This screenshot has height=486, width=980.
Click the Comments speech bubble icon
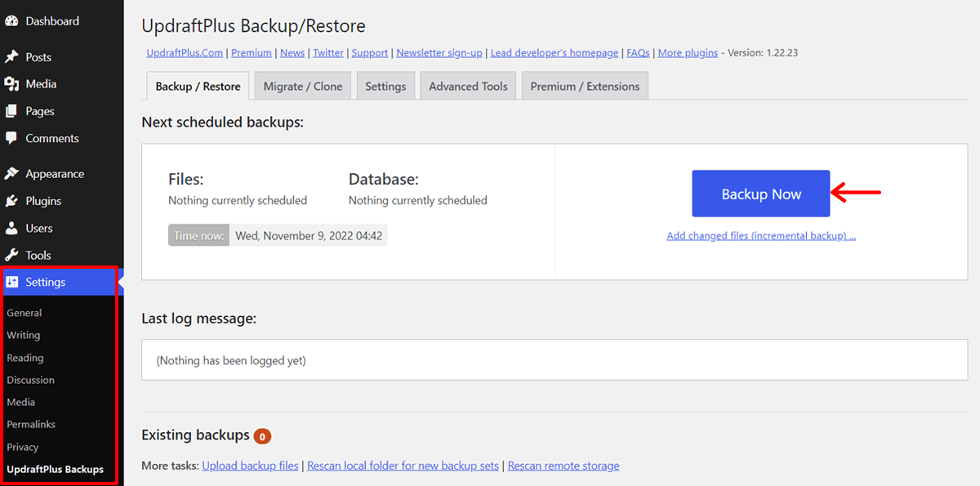(11, 138)
